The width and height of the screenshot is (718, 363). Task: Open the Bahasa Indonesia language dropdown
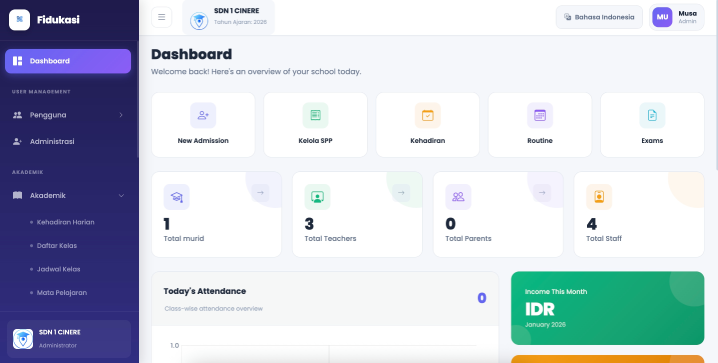click(x=599, y=17)
